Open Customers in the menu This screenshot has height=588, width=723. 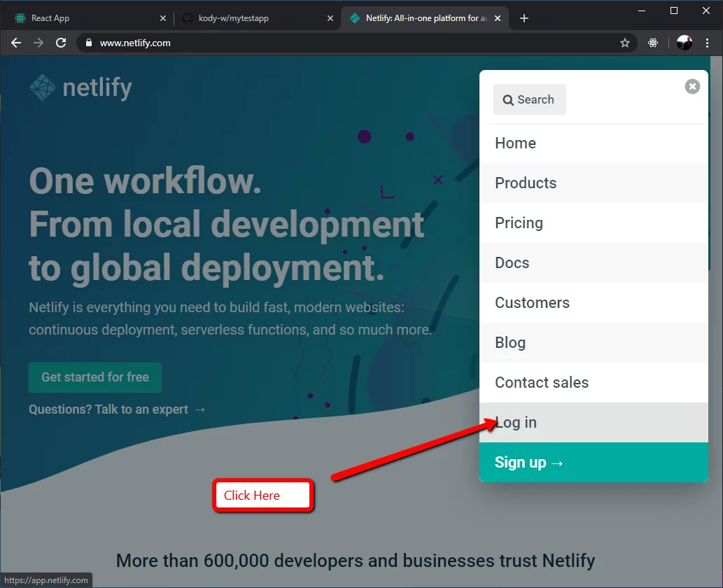pos(594,303)
